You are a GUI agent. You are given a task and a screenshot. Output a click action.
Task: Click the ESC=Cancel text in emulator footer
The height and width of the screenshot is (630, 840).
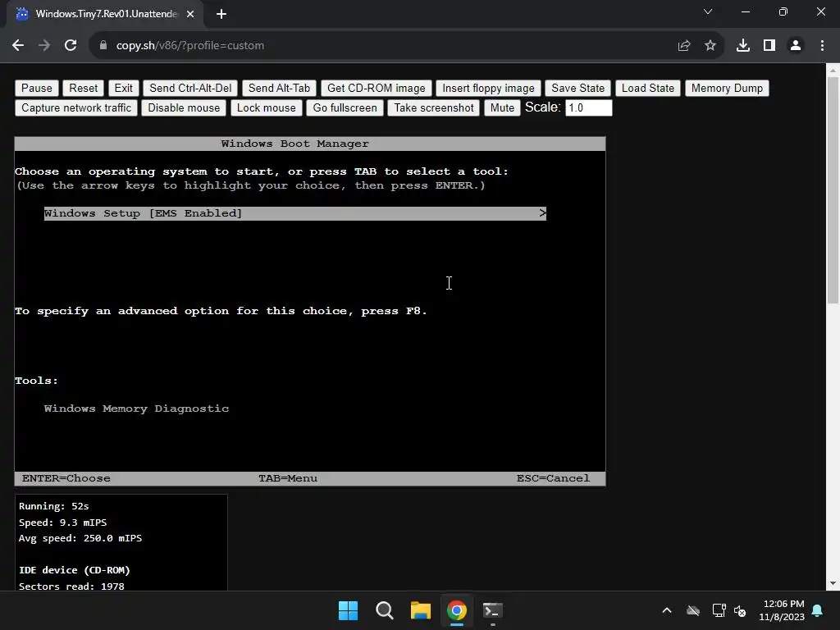(553, 478)
